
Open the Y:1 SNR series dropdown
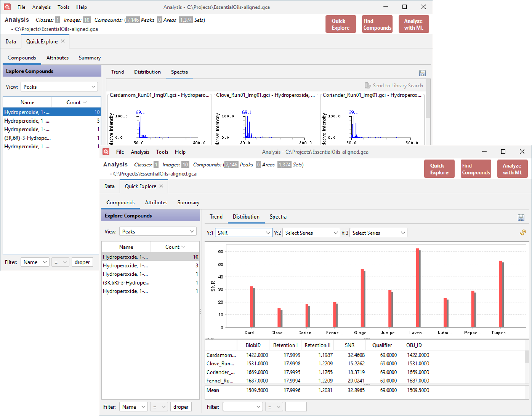point(244,233)
